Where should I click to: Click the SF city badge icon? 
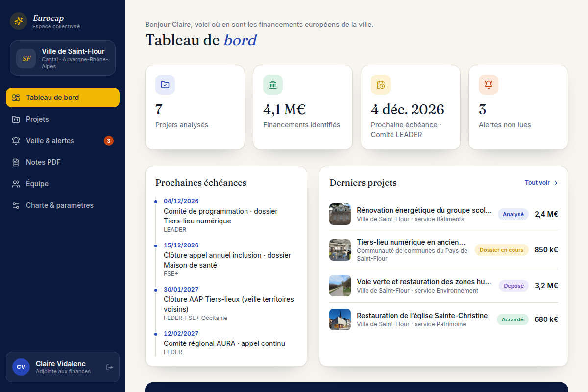26,58
